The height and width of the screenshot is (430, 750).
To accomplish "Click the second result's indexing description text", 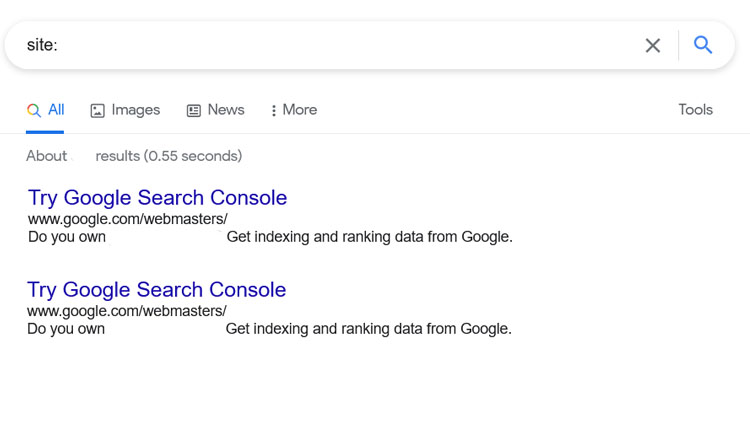I will point(368,329).
